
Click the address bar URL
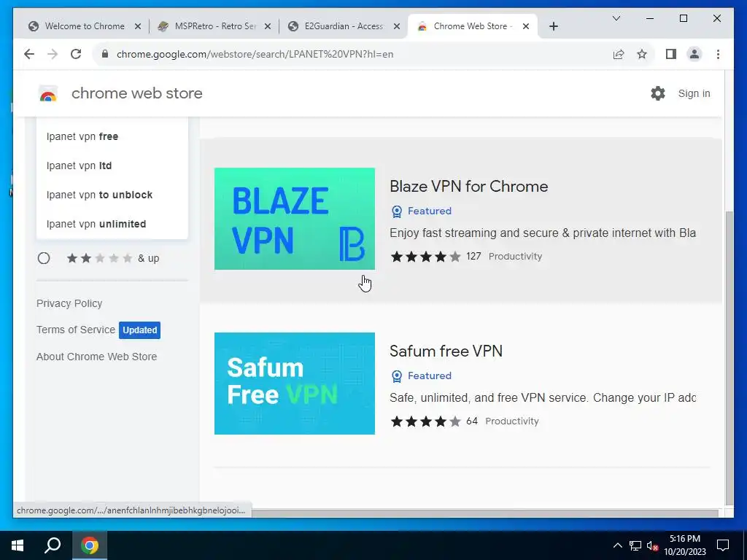click(255, 54)
